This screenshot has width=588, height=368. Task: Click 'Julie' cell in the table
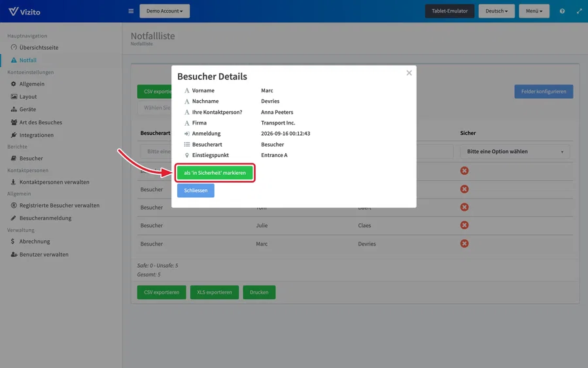tap(262, 226)
